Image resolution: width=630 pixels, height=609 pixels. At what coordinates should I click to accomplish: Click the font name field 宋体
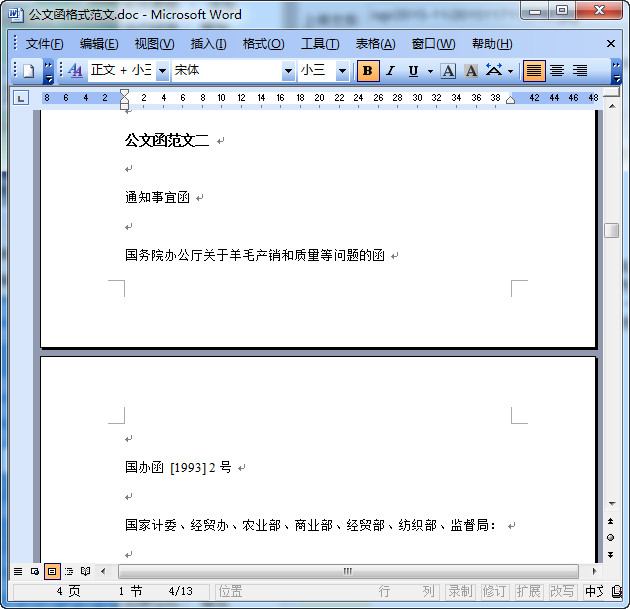(227, 71)
